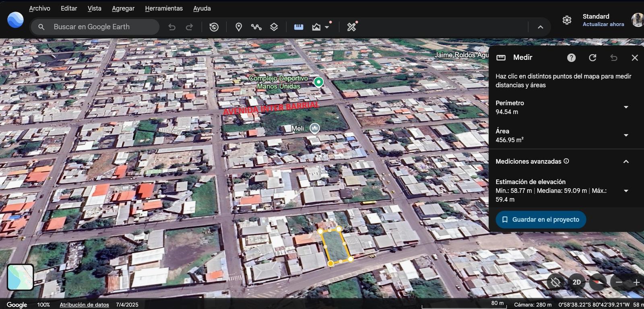The width and height of the screenshot is (644, 309).
Task: Click the Meli place marker icon
Action: (315, 128)
